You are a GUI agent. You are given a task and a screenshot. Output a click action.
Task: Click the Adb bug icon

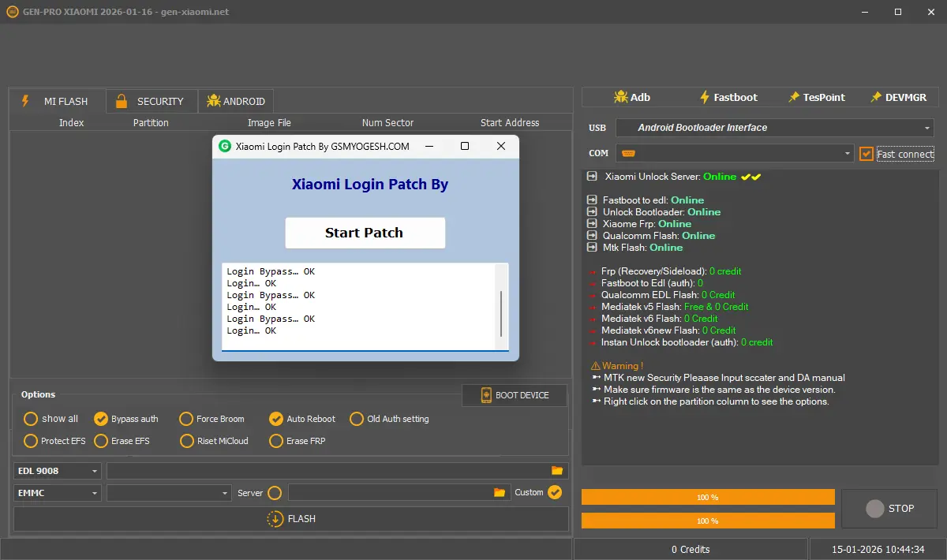click(x=620, y=97)
